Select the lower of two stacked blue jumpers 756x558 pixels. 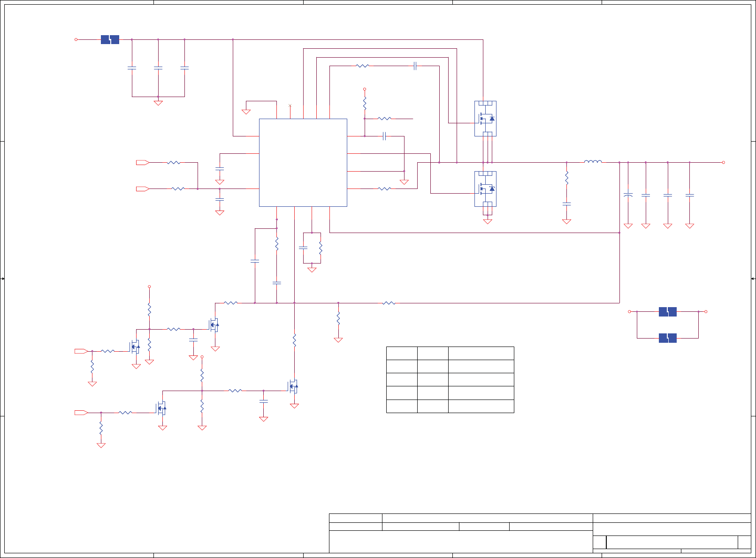coord(667,338)
